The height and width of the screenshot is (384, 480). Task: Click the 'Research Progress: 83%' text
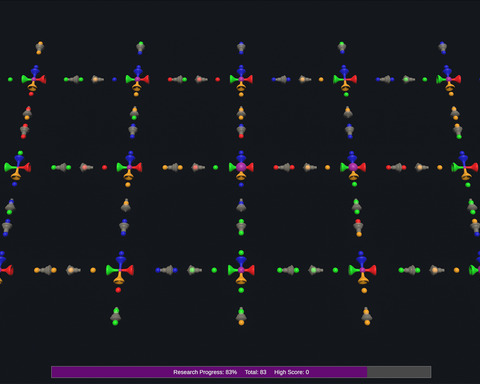pos(205,372)
